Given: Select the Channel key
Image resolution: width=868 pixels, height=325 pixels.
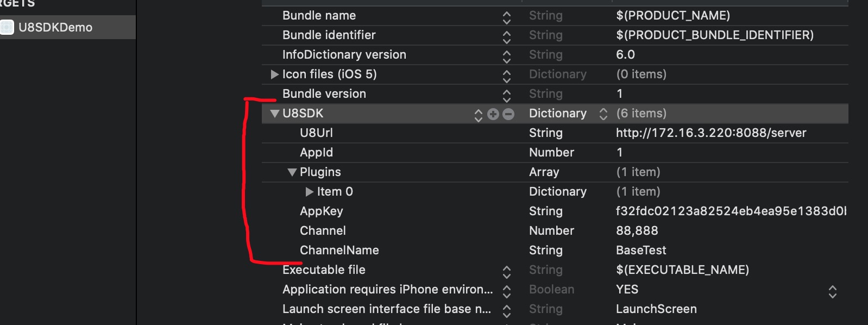Looking at the screenshot, I should click(x=323, y=231).
